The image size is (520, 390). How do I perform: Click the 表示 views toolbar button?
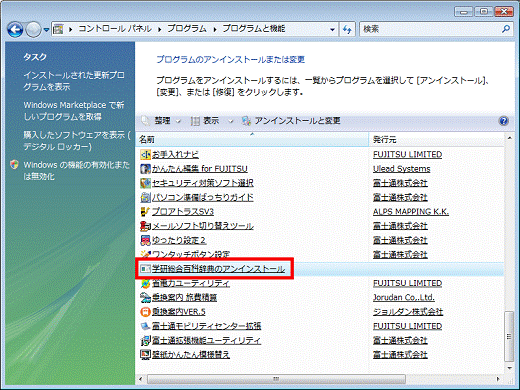click(x=205, y=121)
